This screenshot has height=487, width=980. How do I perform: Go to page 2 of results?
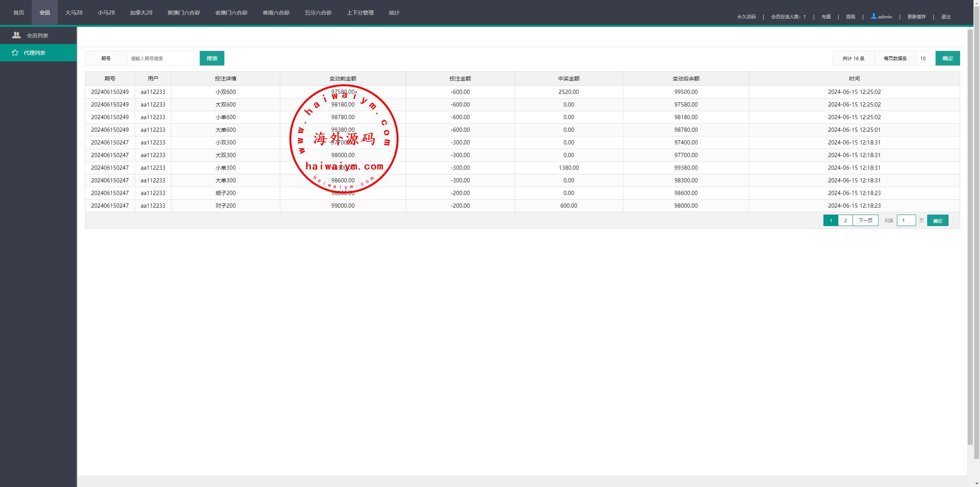point(845,220)
